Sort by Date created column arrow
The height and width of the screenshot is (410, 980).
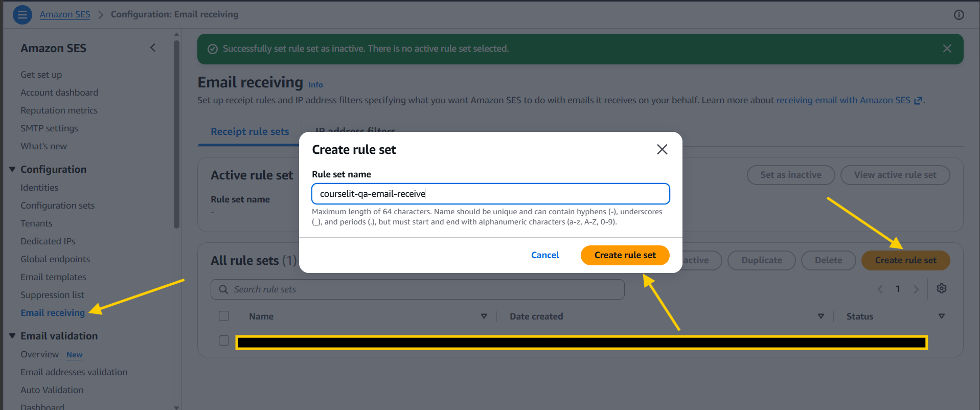821,316
